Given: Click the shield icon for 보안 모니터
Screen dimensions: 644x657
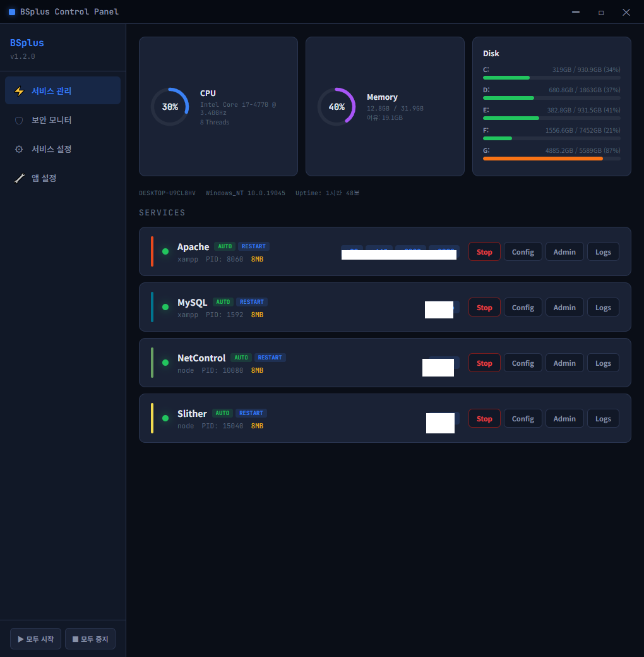Looking at the screenshot, I should pyautogui.click(x=20, y=120).
